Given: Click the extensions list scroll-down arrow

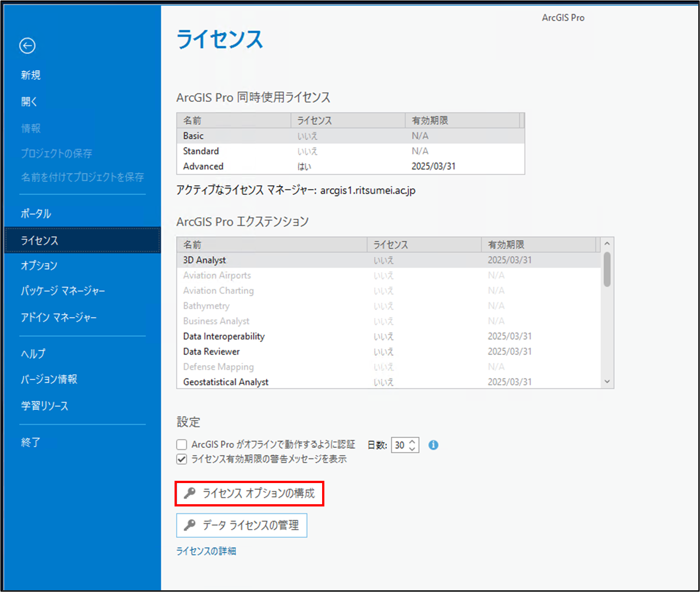Looking at the screenshot, I should [607, 381].
